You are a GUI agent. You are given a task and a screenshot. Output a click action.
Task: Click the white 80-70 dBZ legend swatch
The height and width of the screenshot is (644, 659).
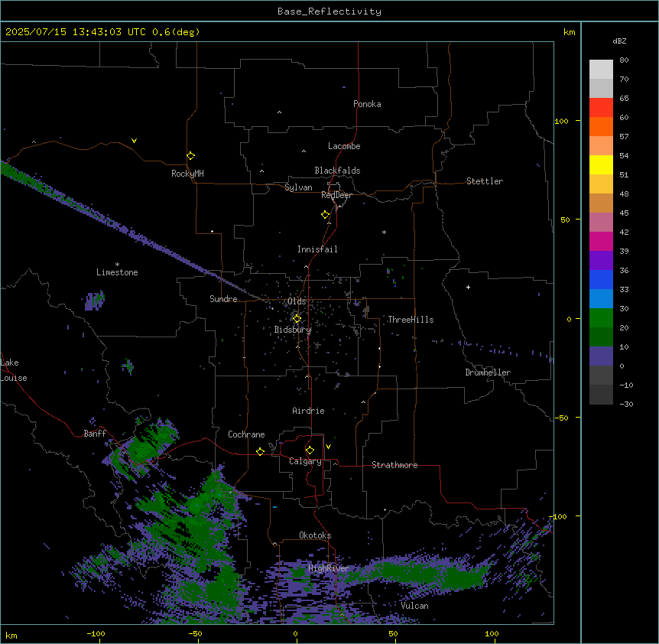click(x=601, y=70)
